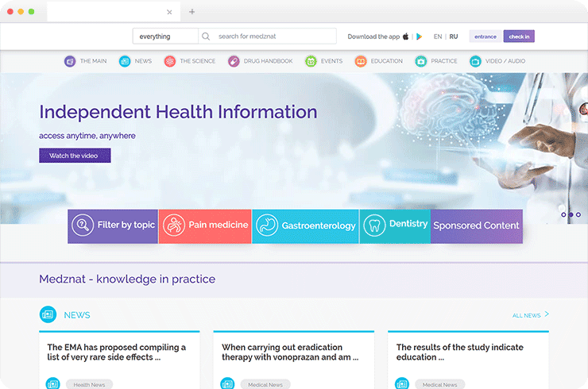The width and height of the screenshot is (588, 389).
Task: Click the Education icon
Action: pos(361,61)
